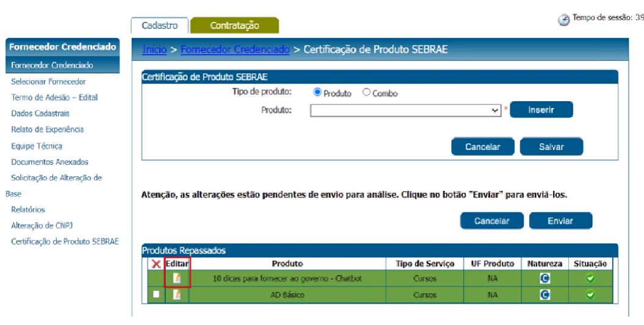Select the Combo radio button
The height and width of the screenshot is (325, 644).
pyautogui.click(x=366, y=93)
